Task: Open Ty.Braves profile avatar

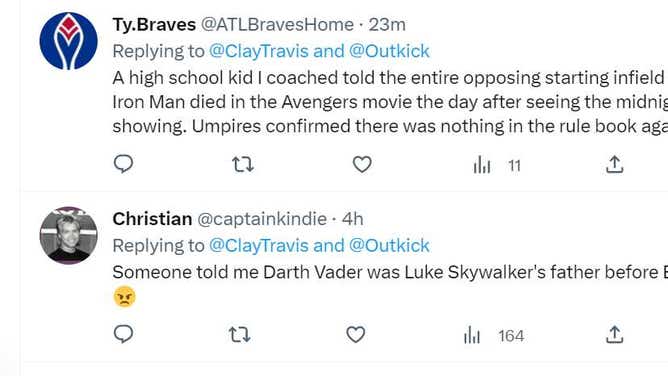Action: pyautogui.click(x=69, y=41)
